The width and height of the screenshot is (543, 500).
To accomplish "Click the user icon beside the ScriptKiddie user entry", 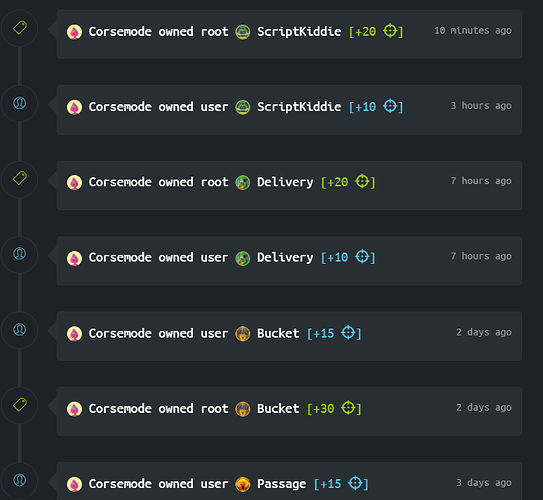I will [20, 103].
